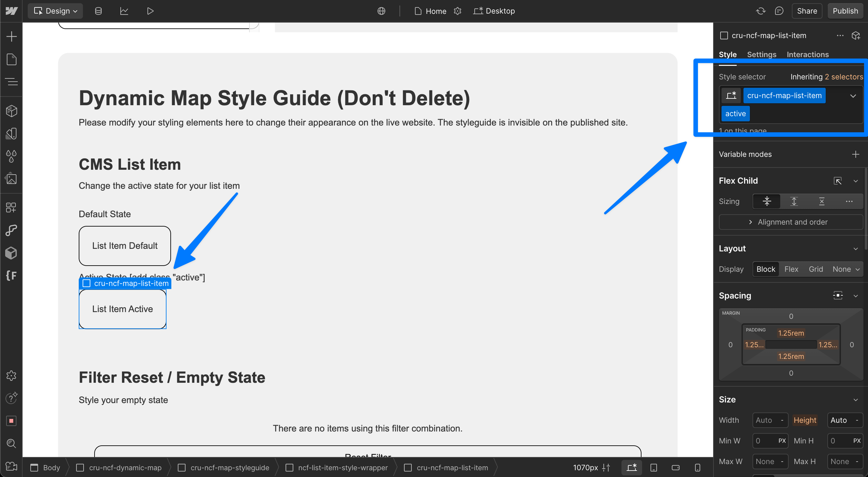Open the Add elements panel
Viewport: 868px width, 477px height.
point(12,36)
